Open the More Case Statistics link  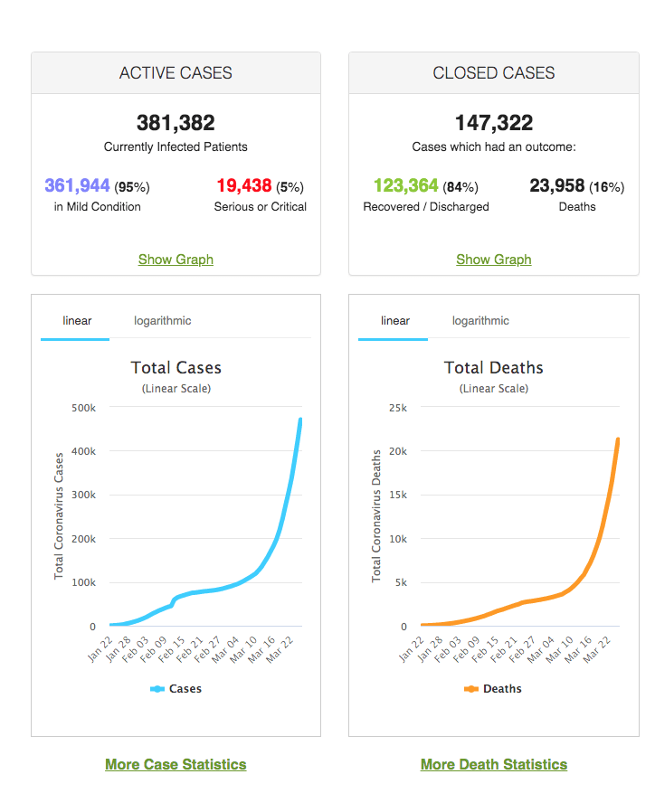click(176, 764)
